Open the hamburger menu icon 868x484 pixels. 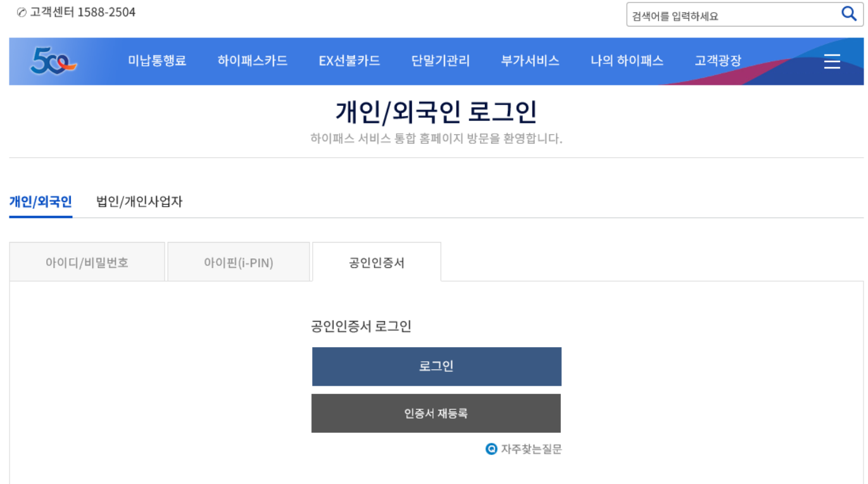(832, 61)
